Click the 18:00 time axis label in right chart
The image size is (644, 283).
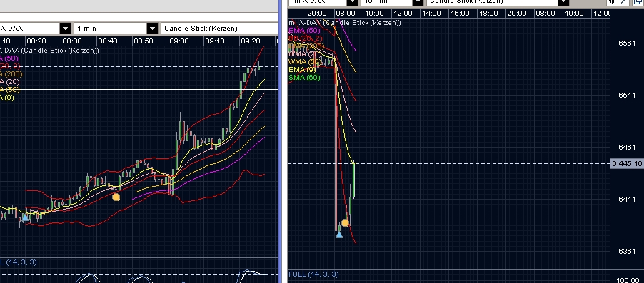pyautogui.click(x=488, y=14)
